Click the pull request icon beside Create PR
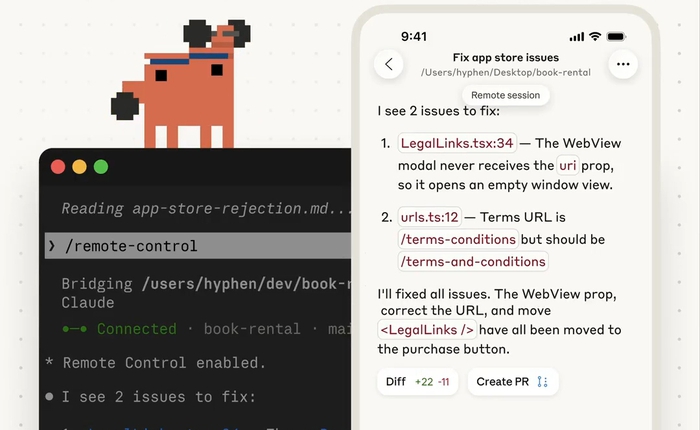Screen dimensions: 700x430 [x=543, y=381]
